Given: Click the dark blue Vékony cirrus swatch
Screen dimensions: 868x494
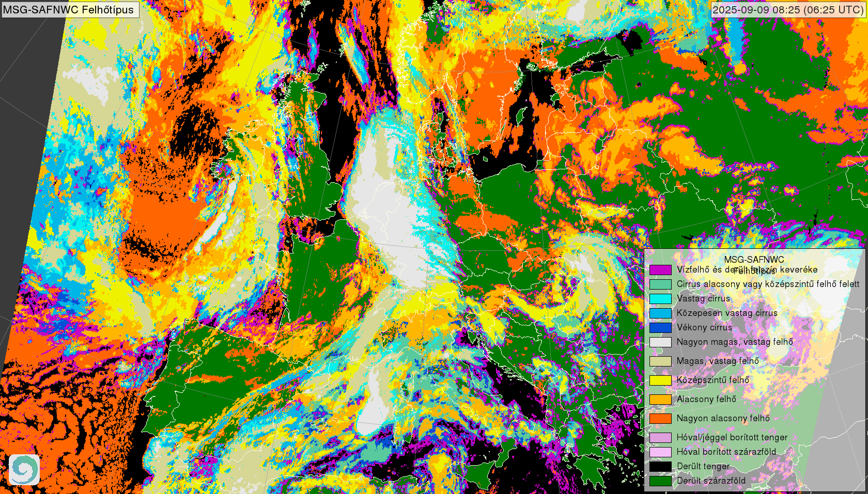Looking at the screenshot, I should (660, 327).
